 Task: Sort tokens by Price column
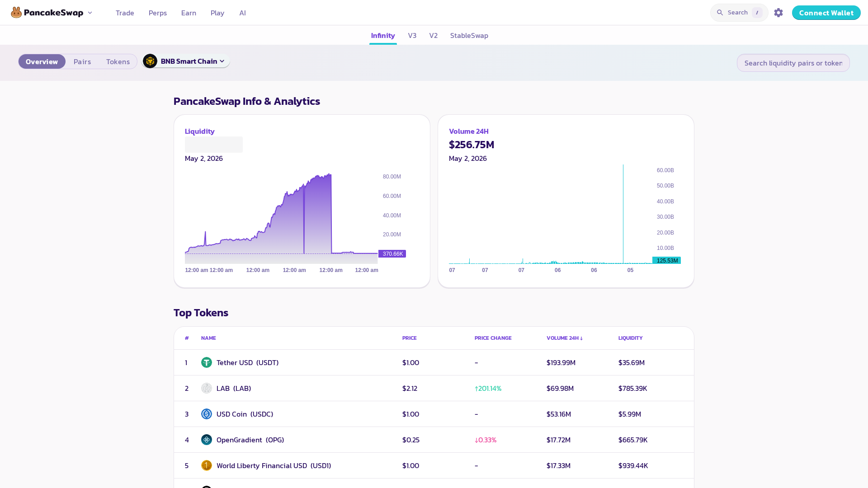pyautogui.click(x=410, y=338)
